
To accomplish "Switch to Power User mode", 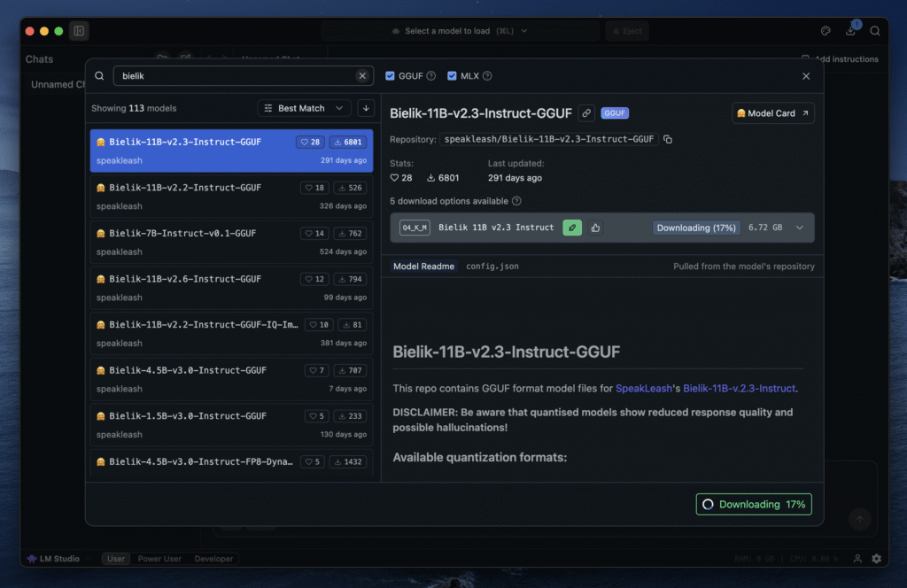I will (159, 559).
